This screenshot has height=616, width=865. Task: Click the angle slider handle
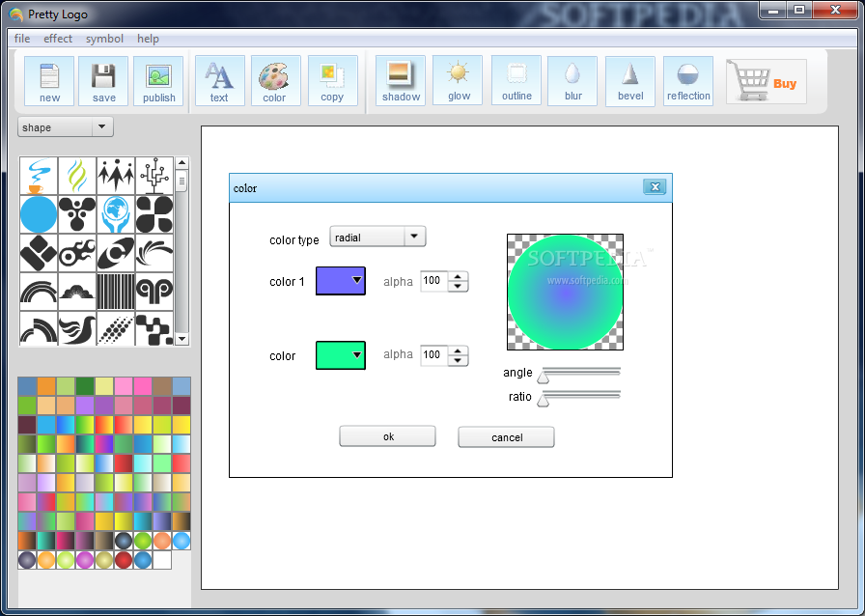pyautogui.click(x=544, y=377)
